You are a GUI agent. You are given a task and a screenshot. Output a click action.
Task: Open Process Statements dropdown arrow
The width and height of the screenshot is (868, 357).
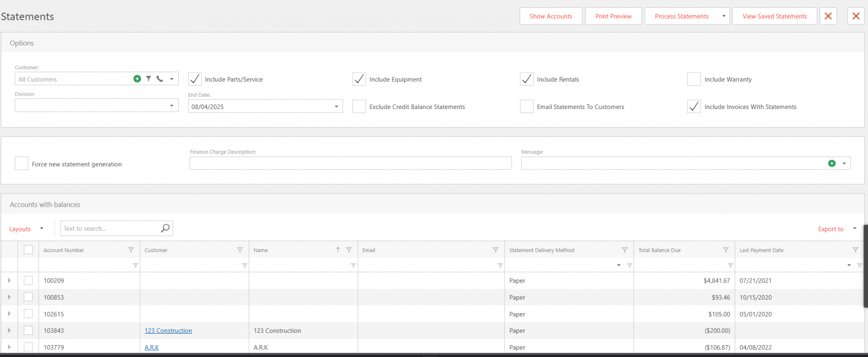click(x=724, y=16)
